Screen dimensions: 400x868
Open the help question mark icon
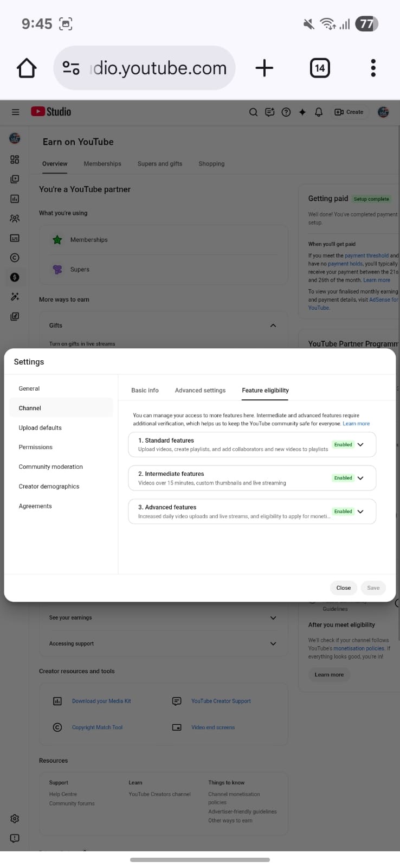tap(286, 112)
